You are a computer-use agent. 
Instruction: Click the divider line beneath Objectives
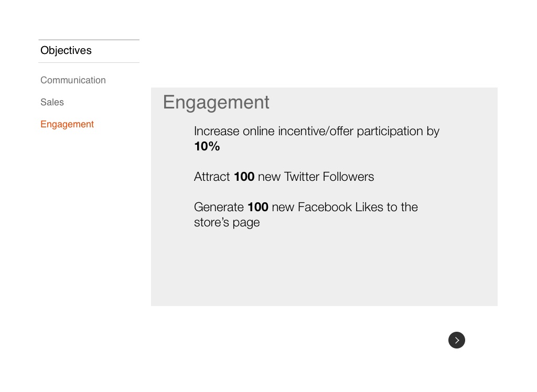point(89,63)
